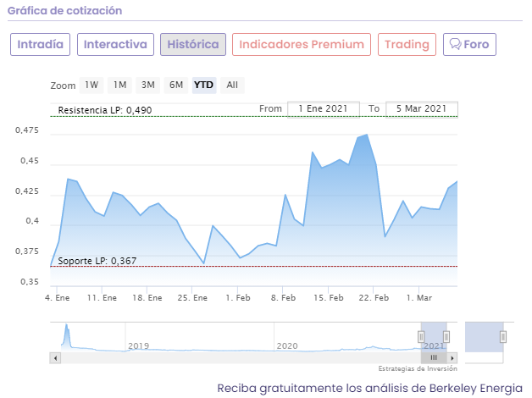The width and height of the screenshot is (532, 398).
Task: Click the Resistencia LP: 0,490 label
Action: 105,110
